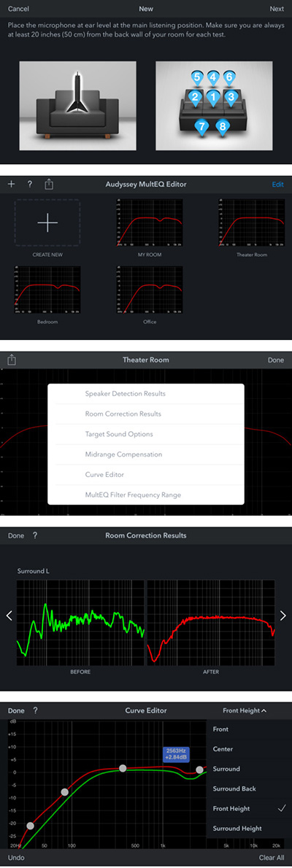Open MultEQ Filter Frequency Range
The image size is (292, 868).
click(x=146, y=495)
